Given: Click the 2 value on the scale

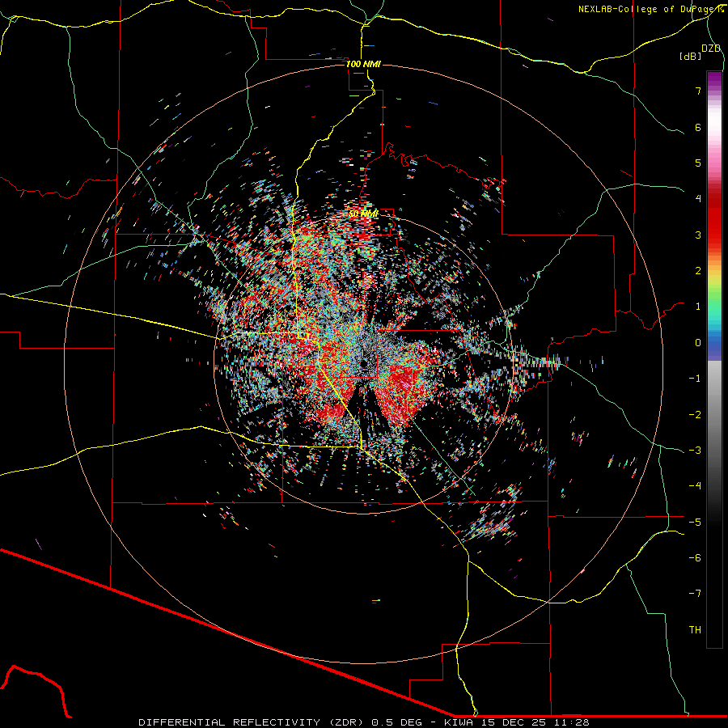Looking at the screenshot, I should pos(698,271).
